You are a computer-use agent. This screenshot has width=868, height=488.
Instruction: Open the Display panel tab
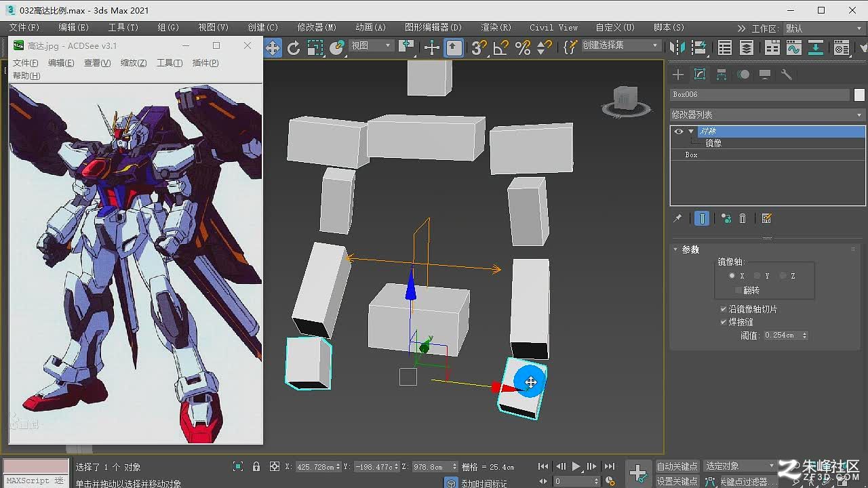click(x=765, y=75)
